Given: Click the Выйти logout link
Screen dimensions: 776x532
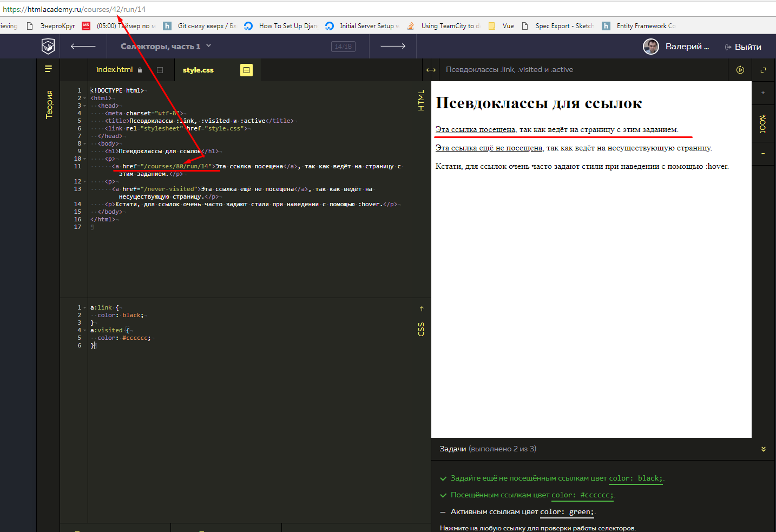Looking at the screenshot, I should pyautogui.click(x=743, y=47).
